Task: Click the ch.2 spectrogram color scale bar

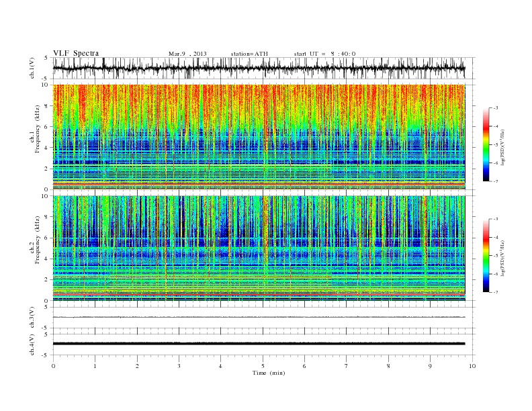Action: coord(486,255)
